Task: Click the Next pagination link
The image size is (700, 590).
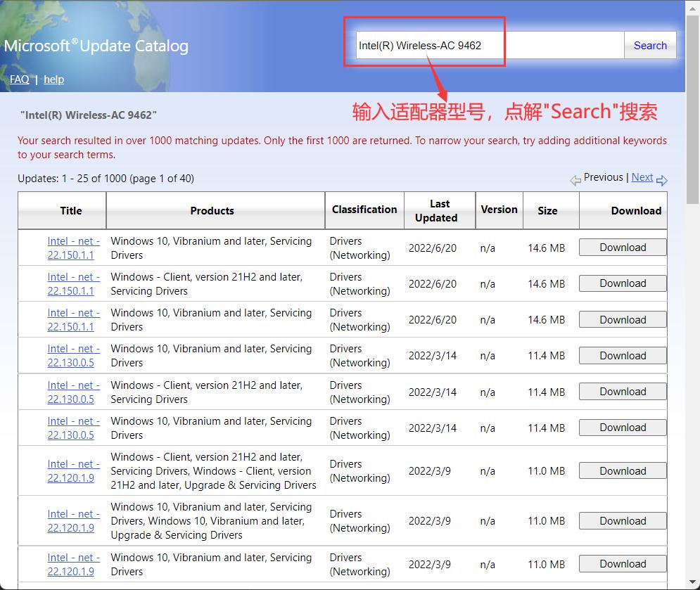Action: (642, 177)
